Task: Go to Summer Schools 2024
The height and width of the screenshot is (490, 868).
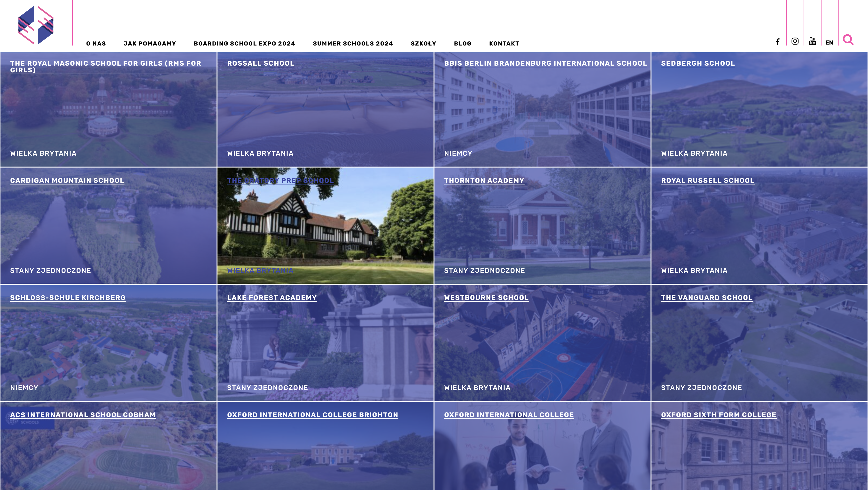Action: pos(353,43)
